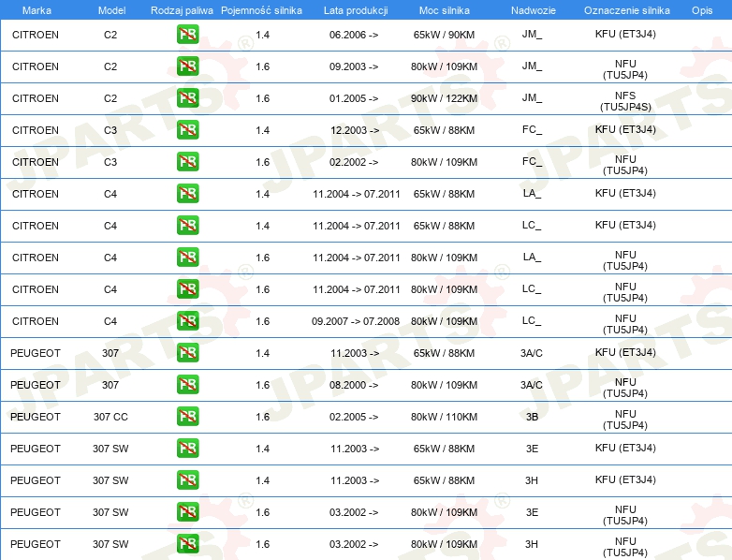Select 'NFU (TU5JP4)' in the 09.2007 row
This screenshot has width=732, height=560.
pos(625,324)
